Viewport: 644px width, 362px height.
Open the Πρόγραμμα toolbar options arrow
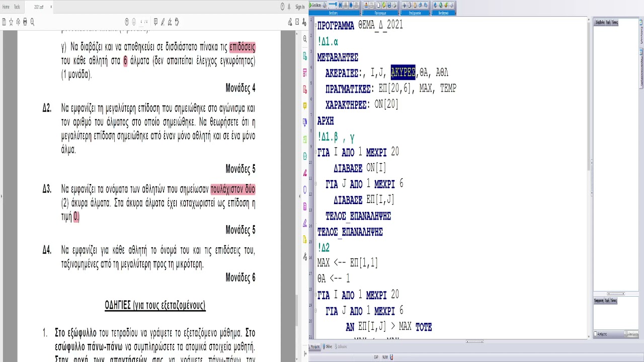point(399,14)
